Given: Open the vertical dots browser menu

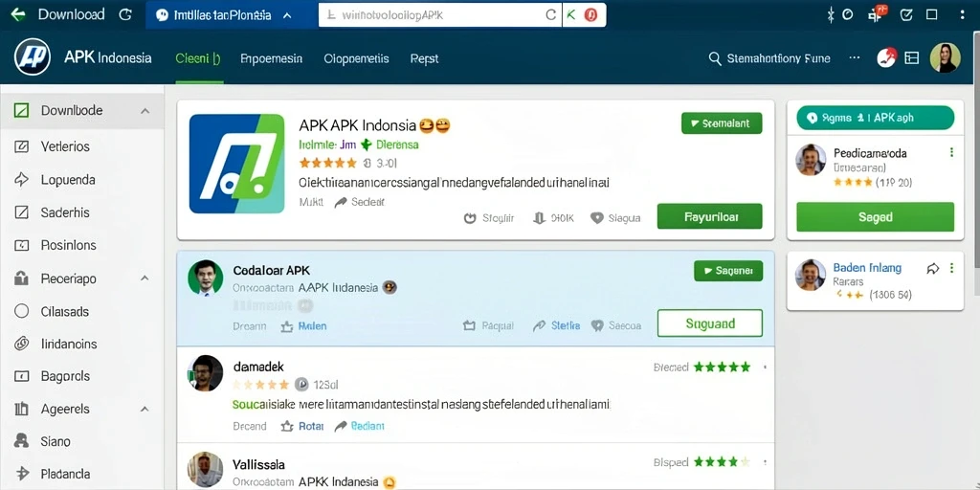Looking at the screenshot, I should (963, 15).
